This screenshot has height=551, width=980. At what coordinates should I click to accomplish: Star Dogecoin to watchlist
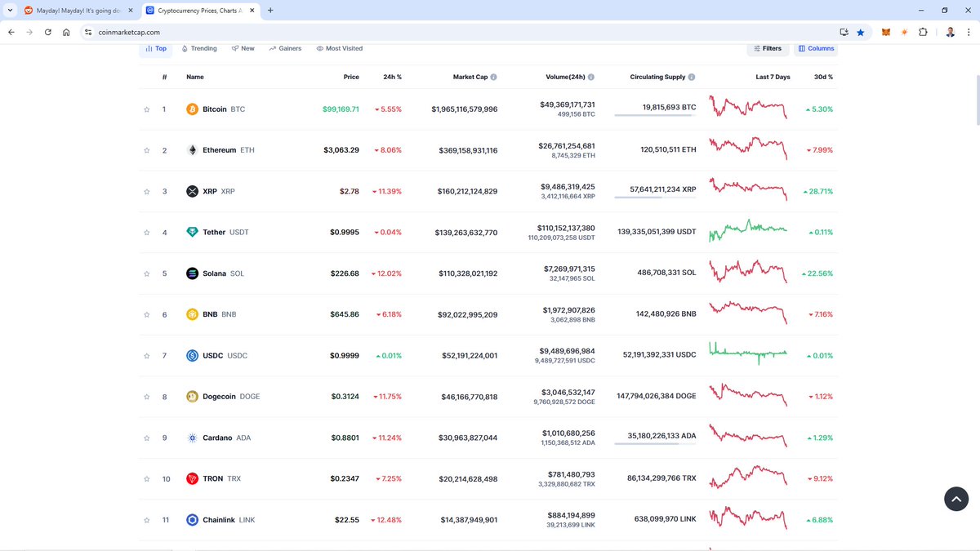click(147, 397)
